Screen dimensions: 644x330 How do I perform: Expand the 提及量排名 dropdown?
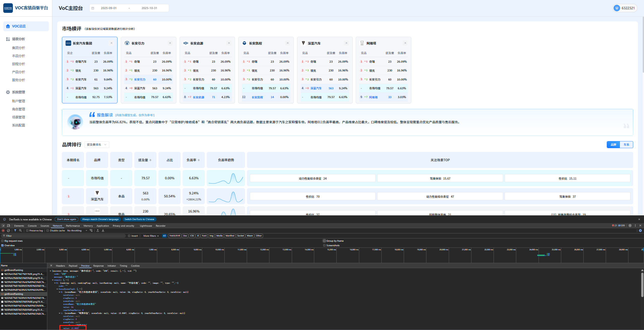click(97, 145)
